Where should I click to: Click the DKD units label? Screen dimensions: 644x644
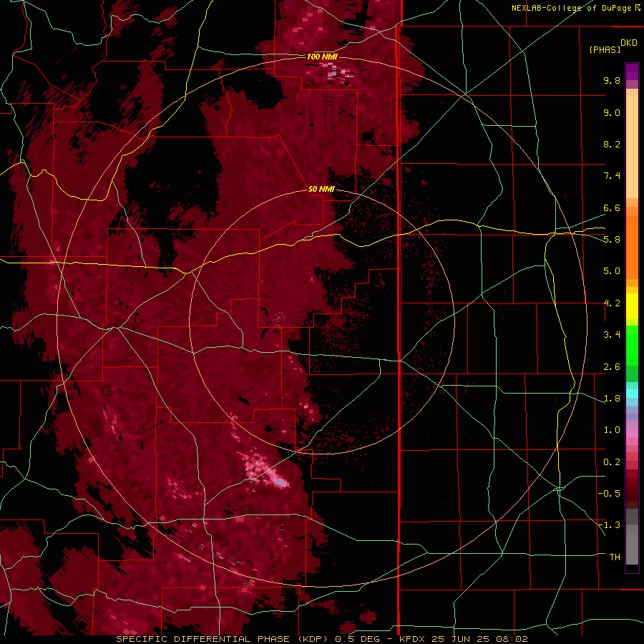(629, 43)
